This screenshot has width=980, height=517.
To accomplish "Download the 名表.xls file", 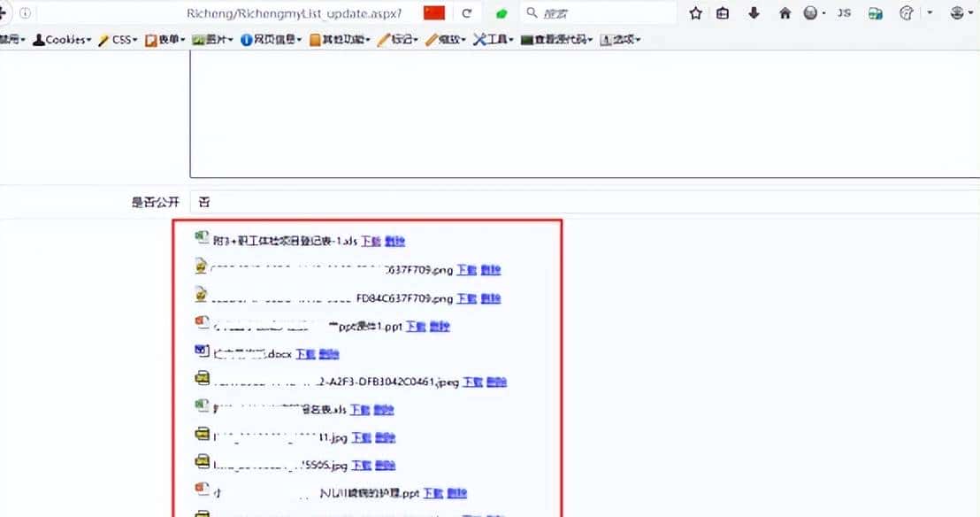I will tap(360, 410).
